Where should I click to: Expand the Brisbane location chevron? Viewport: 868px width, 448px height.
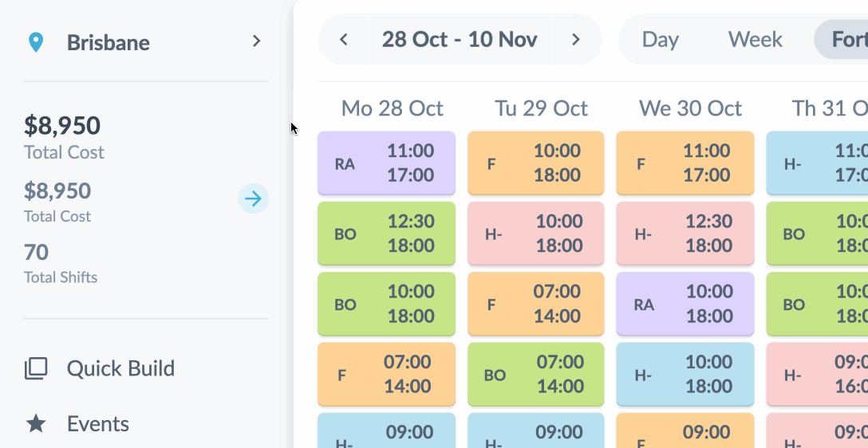point(256,41)
